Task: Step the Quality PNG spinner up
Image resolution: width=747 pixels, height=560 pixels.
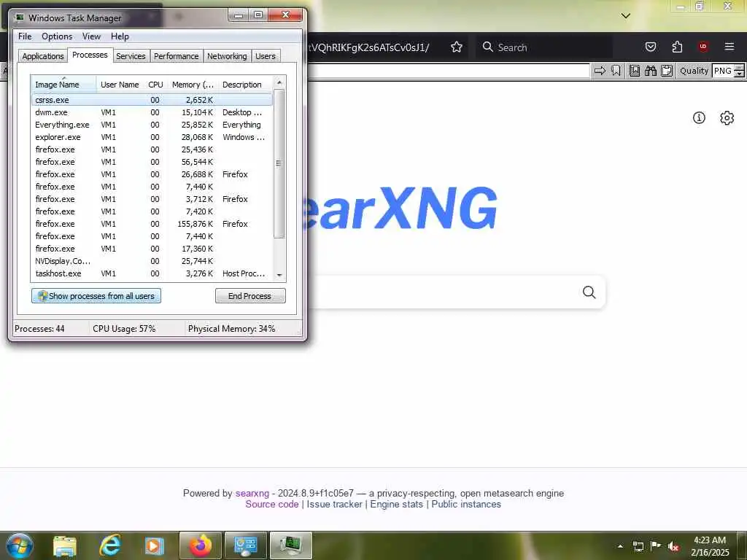Action: [x=739, y=68]
